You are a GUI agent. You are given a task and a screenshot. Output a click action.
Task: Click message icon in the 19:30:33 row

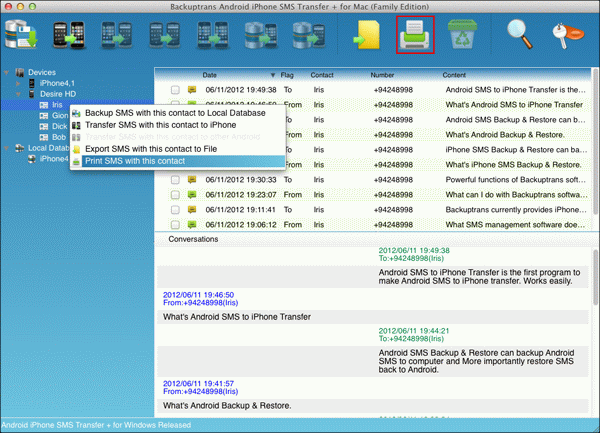pyautogui.click(x=192, y=180)
